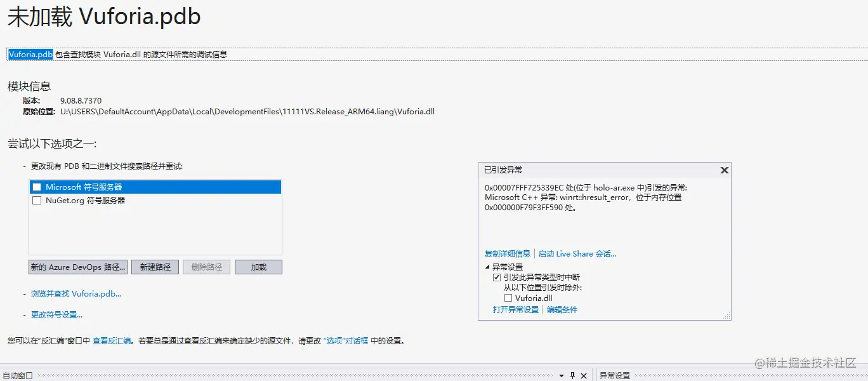Click the highlighted Vuforia.pdb text
This screenshot has width=868, height=381.
coord(30,55)
